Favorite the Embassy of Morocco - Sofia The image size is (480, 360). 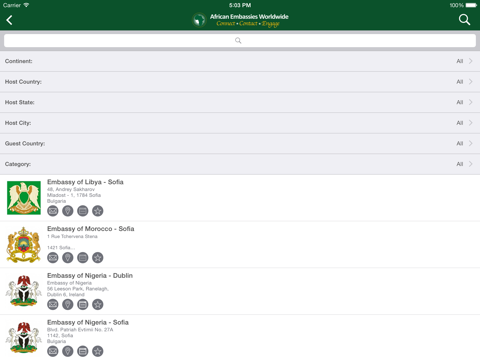98,257
